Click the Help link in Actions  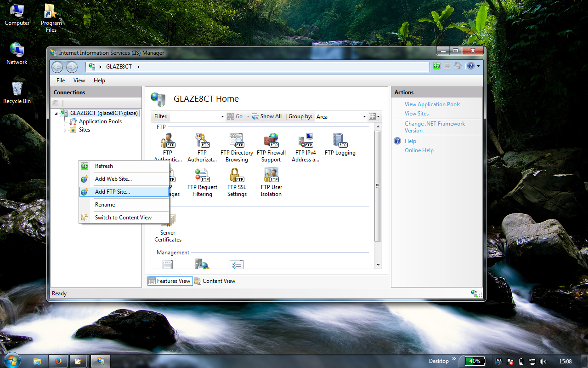[x=410, y=141]
